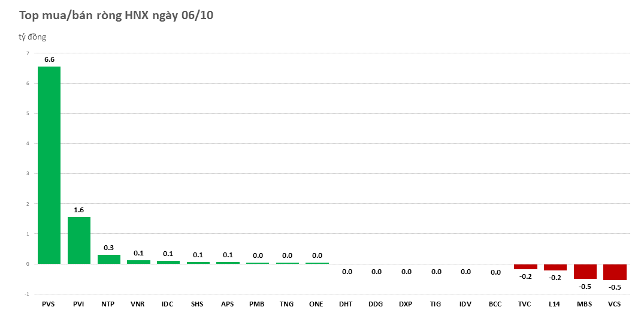Select the red TVC bar
The image size is (644, 322).
point(525,267)
